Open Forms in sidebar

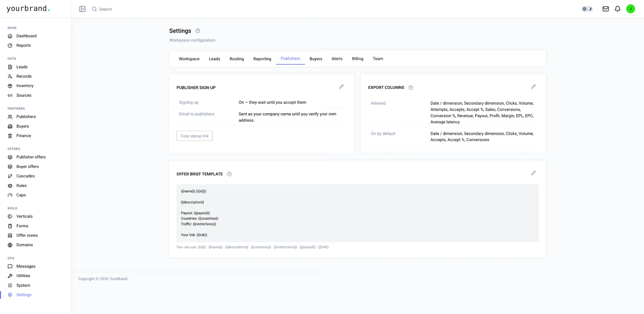click(22, 226)
